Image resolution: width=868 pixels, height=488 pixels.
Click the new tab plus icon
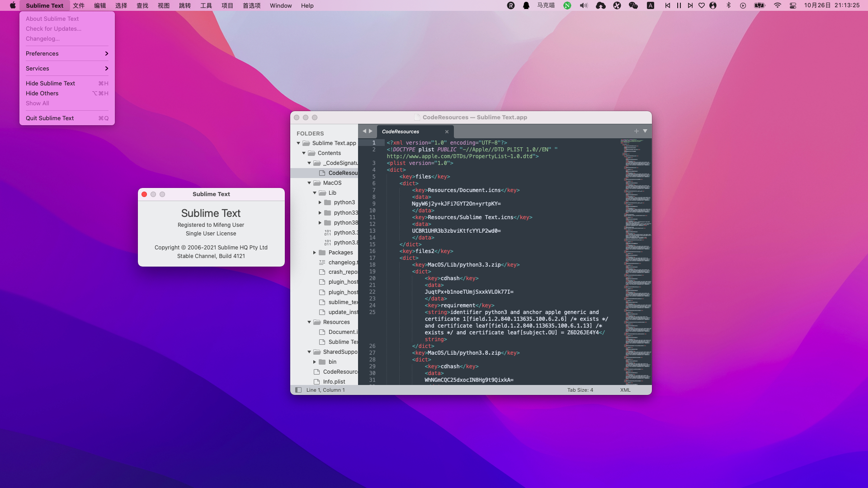click(x=636, y=131)
